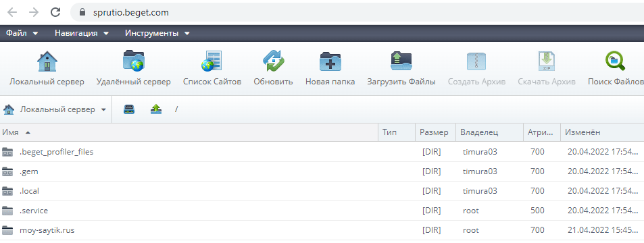This screenshot has width=644, height=243.
Task: Open the Список Сайтов toolbar icon
Action: (x=212, y=61)
